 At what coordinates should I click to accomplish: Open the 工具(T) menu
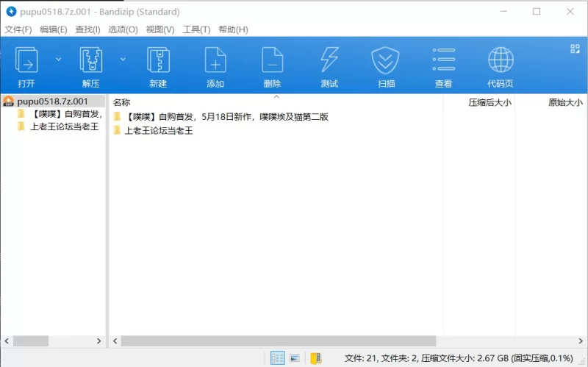point(196,29)
